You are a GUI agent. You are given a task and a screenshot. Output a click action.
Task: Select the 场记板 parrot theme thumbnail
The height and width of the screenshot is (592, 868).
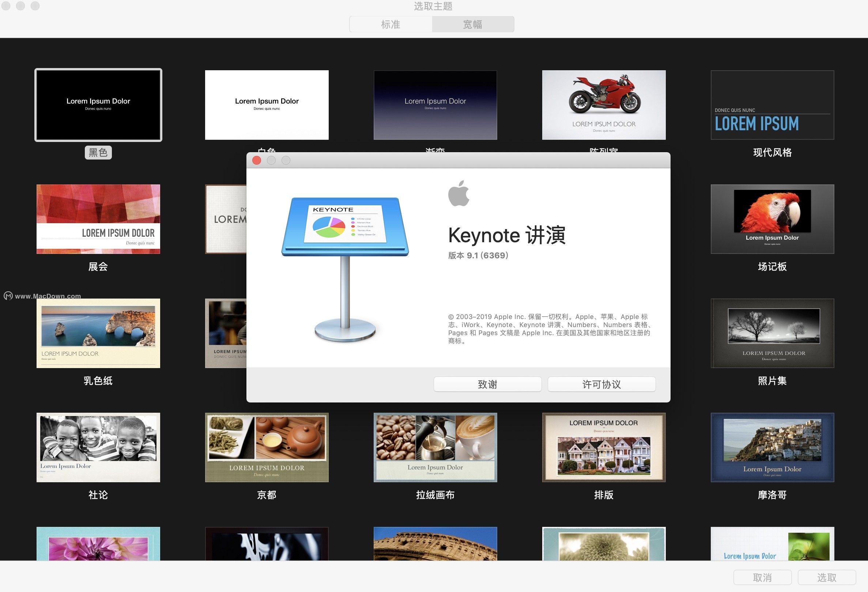(772, 219)
